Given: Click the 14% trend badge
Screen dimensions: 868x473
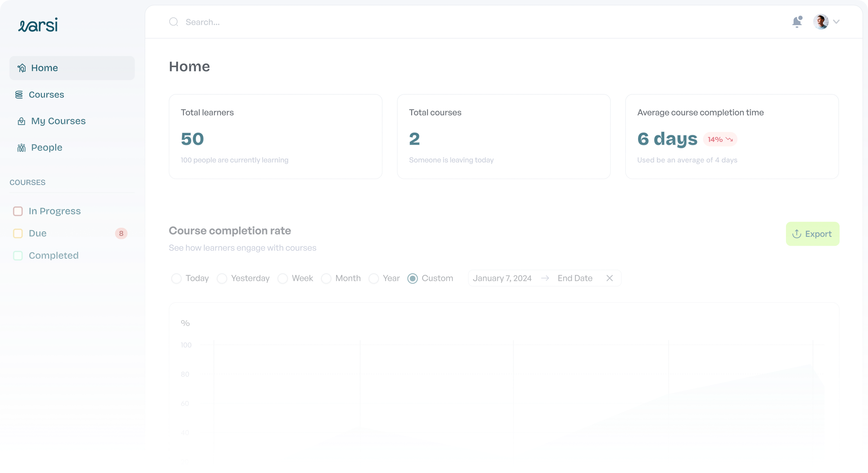Looking at the screenshot, I should point(720,140).
